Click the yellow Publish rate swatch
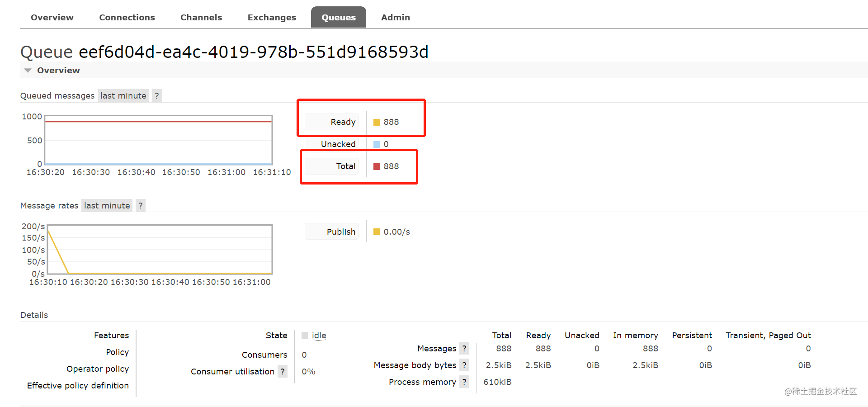Viewport: 868px width, 407px height. point(377,232)
